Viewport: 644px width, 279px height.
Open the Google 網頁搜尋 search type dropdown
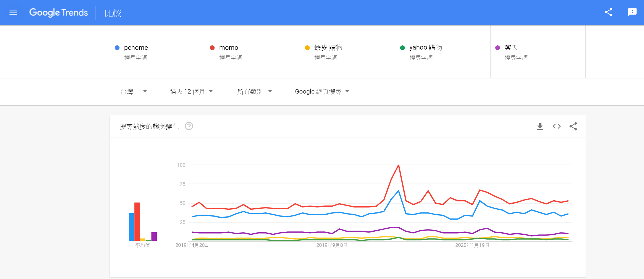tap(322, 91)
